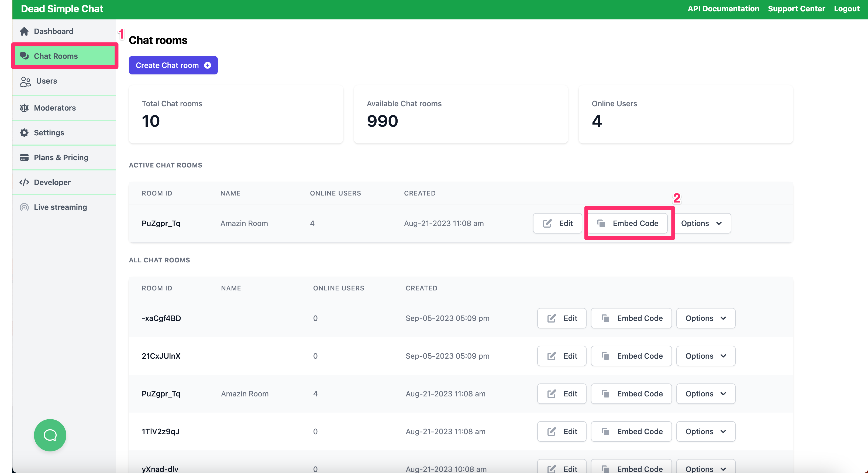Screen dimensions: 868x473
Task: Click room ID yXnad-dlv
Action: [x=160, y=469]
